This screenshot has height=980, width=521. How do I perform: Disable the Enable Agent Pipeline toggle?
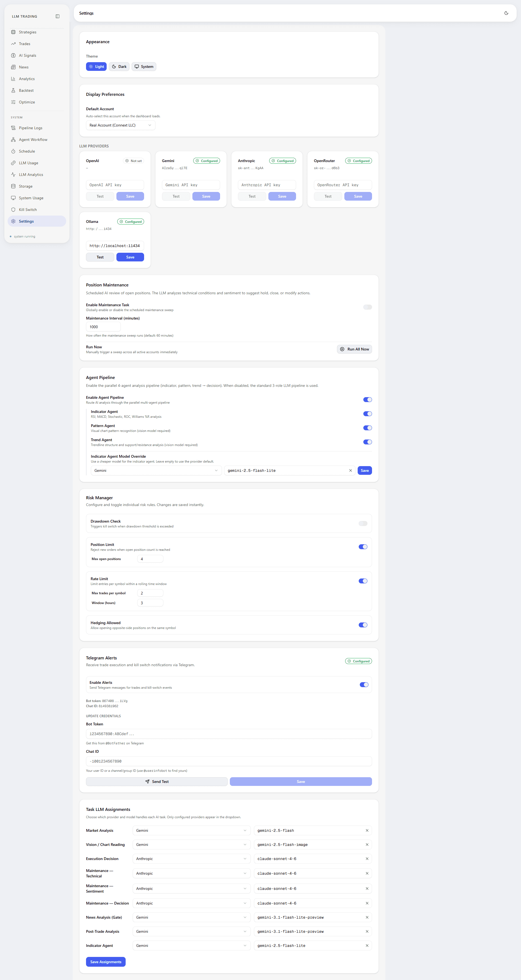point(367,399)
